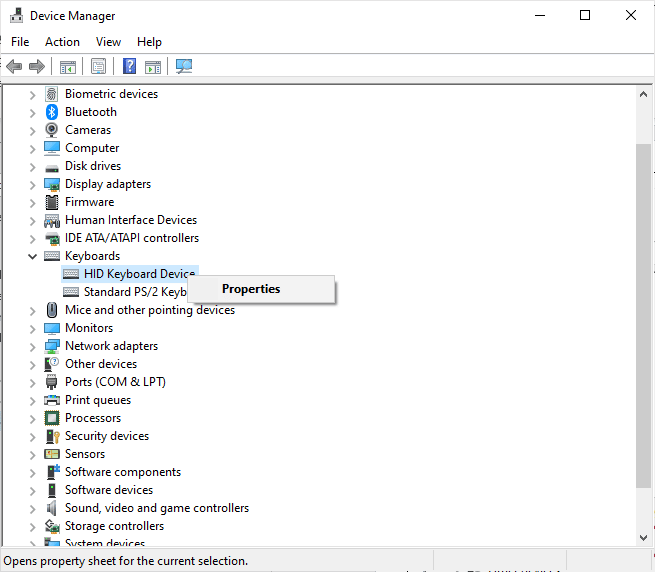655x572 pixels.
Task: Click the Bluetooth category icon
Action: 51,112
